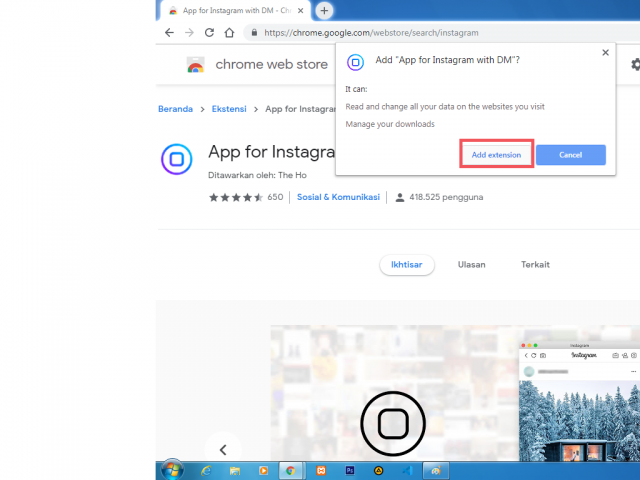Click the yellow triangle taskbar app
Image resolution: width=640 pixels, height=480 pixels.
click(379, 471)
